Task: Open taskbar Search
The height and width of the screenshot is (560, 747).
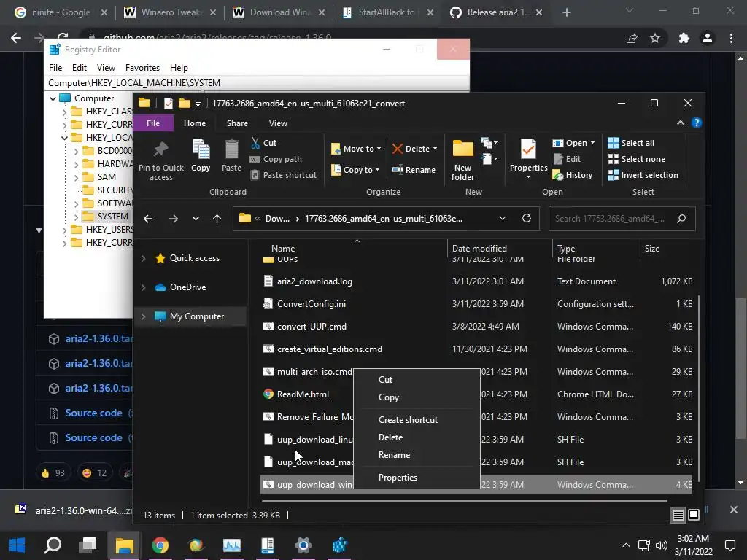Action: tap(53, 545)
